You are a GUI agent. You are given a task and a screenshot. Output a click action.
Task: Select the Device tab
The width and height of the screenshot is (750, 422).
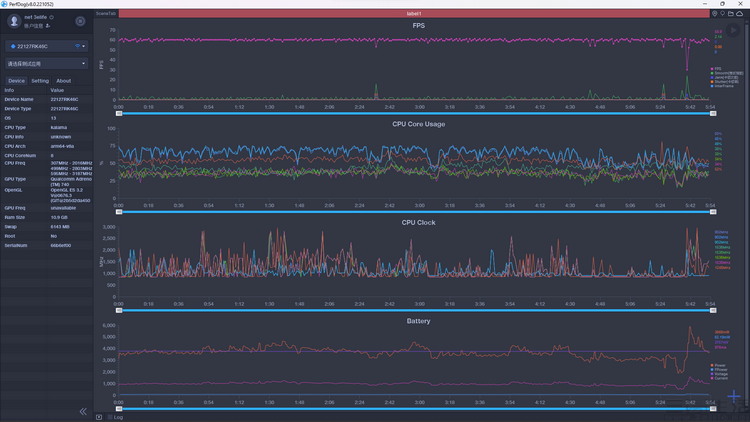tap(16, 81)
